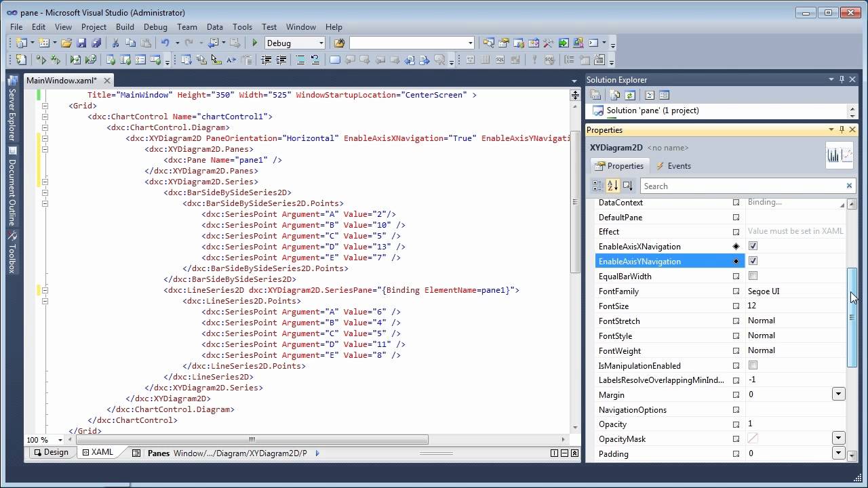Switch to the Events tab
The height and width of the screenshot is (488, 868).
[x=673, y=166]
